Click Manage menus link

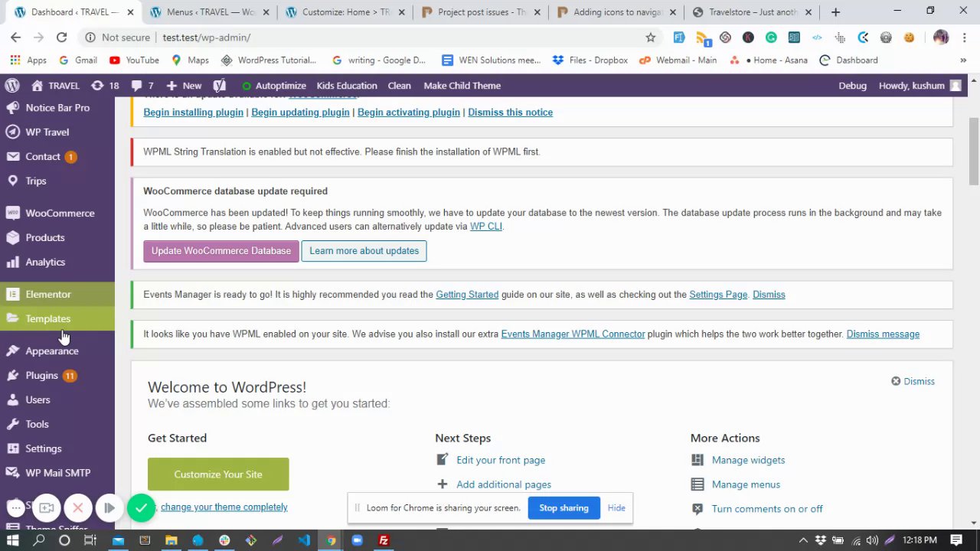(x=746, y=484)
